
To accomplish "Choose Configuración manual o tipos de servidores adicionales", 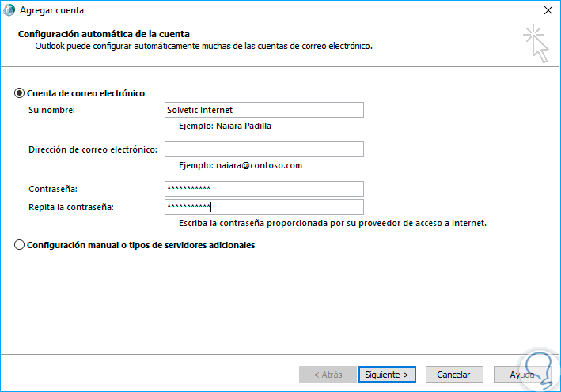I will coord(20,245).
